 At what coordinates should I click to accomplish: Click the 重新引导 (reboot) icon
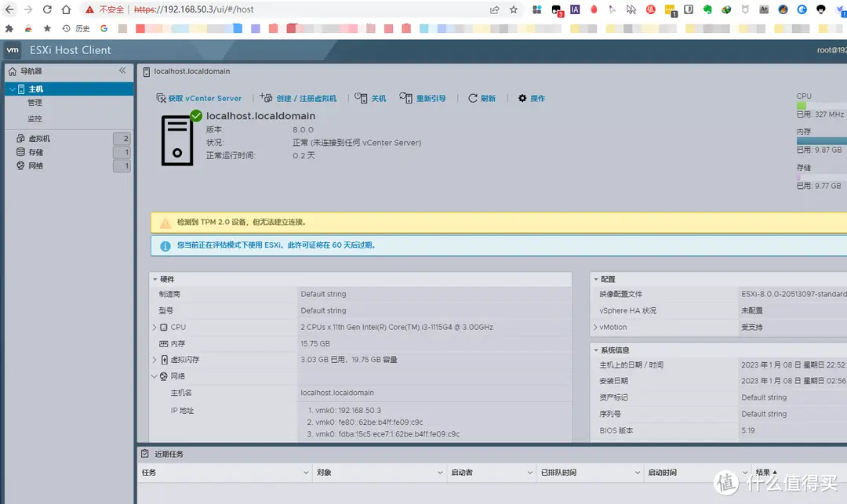point(405,98)
